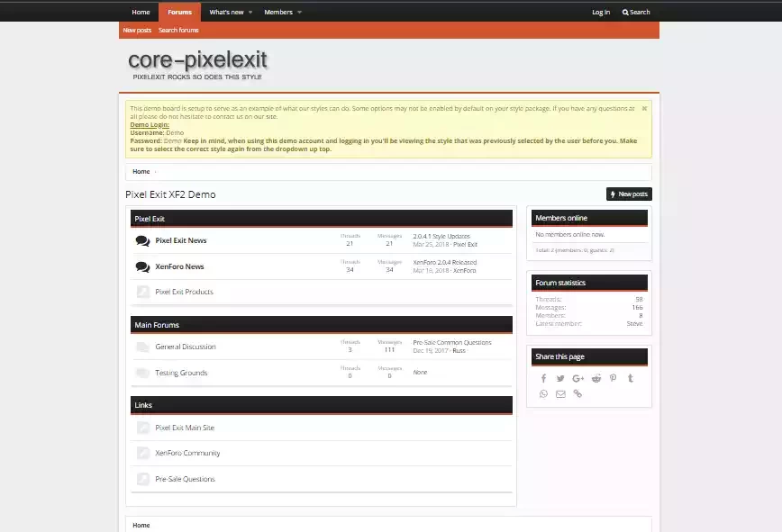
Task: Click the Facebook share icon
Action: (543, 379)
